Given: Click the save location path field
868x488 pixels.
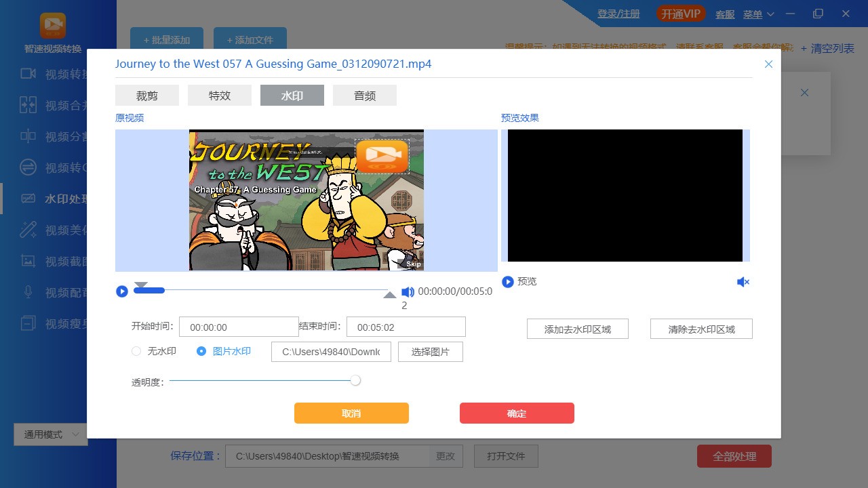Looking at the screenshot, I should pos(328,456).
